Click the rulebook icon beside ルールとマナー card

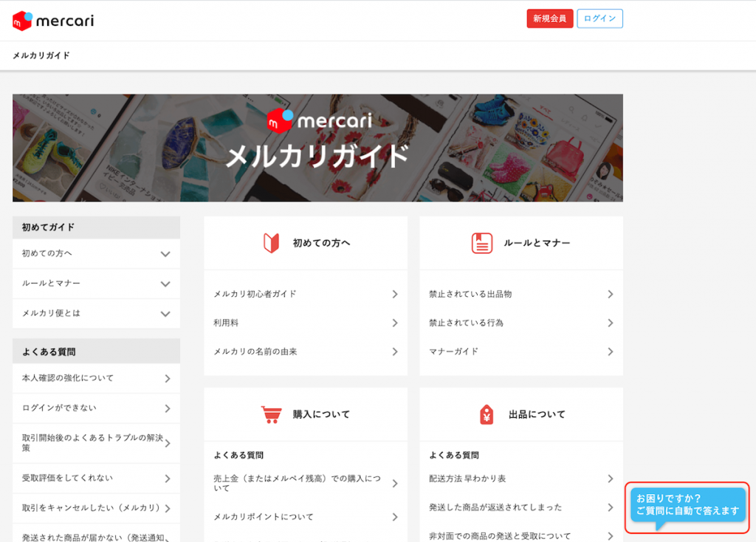click(482, 243)
